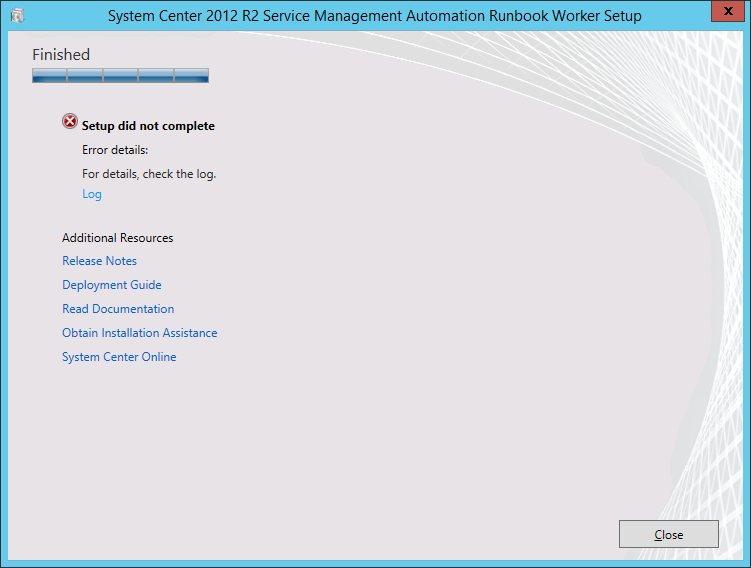The image size is (751, 568).
Task: Click the Close button
Action: [669, 534]
